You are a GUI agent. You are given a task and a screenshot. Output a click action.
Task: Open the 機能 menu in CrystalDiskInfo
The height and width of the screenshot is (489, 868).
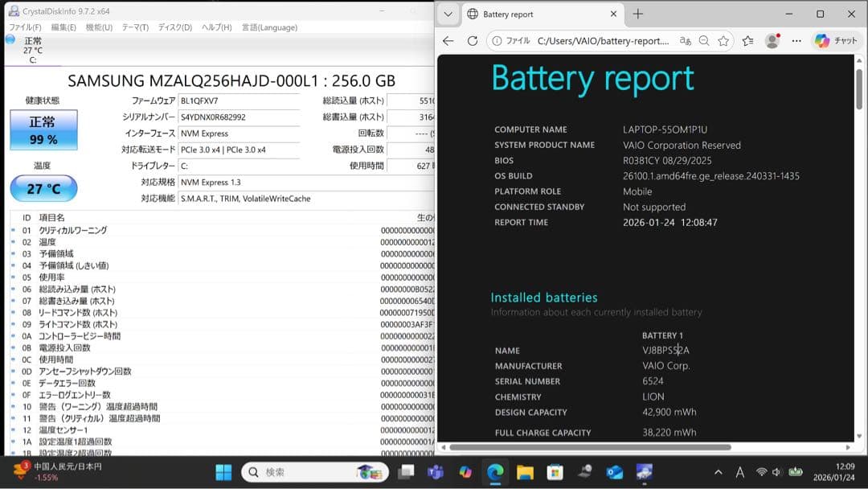click(x=96, y=27)
